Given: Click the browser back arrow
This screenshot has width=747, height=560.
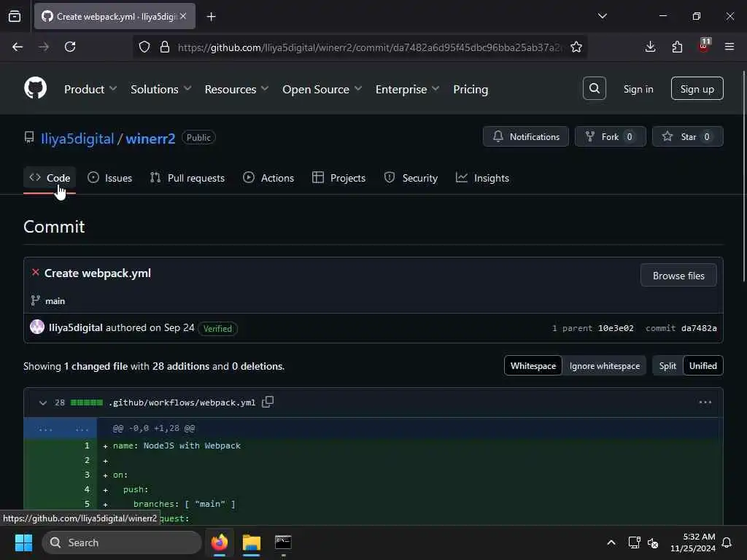Looking at the screenshot, I should (x=18, y=47).
